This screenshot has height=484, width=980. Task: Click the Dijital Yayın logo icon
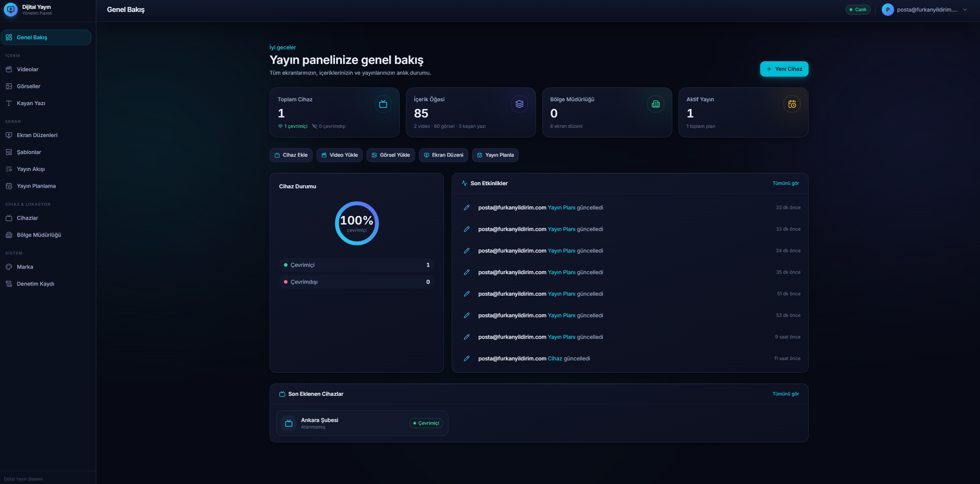coord(11,10)
